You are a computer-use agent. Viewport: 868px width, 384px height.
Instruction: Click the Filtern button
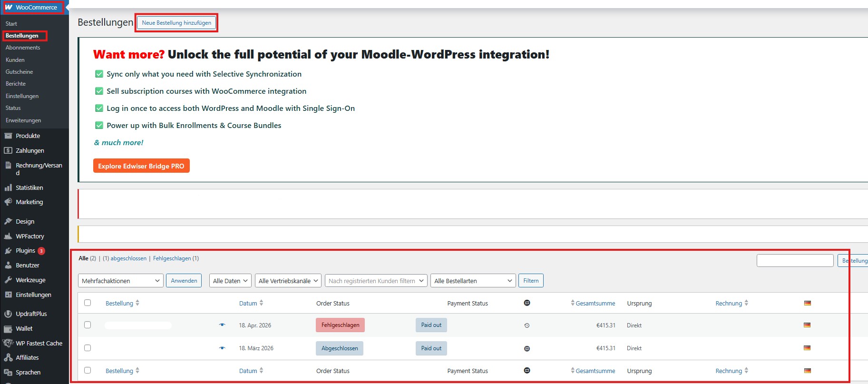[x=531, y=281]
